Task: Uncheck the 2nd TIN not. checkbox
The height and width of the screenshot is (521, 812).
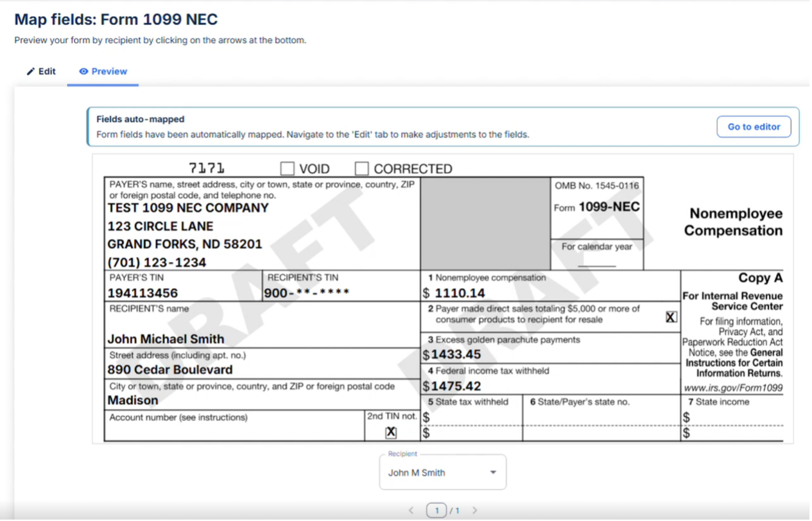Action: pos(391,432)
